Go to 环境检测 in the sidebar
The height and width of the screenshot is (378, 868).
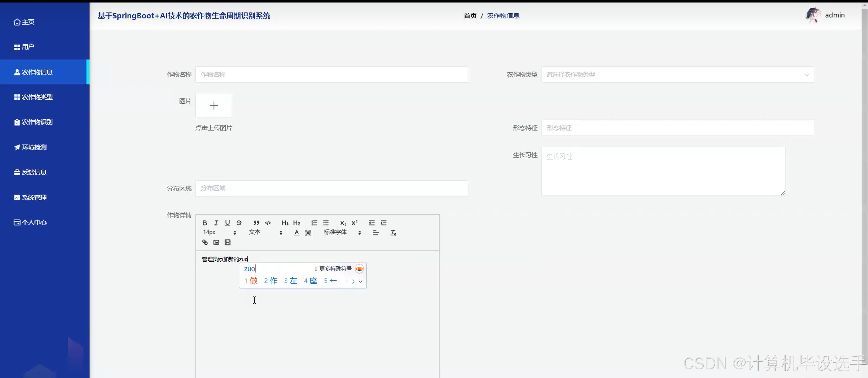pos(34,147)
